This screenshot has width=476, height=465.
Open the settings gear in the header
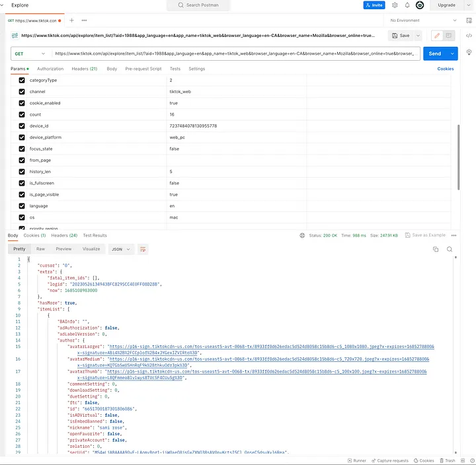[x=395, y=5]
